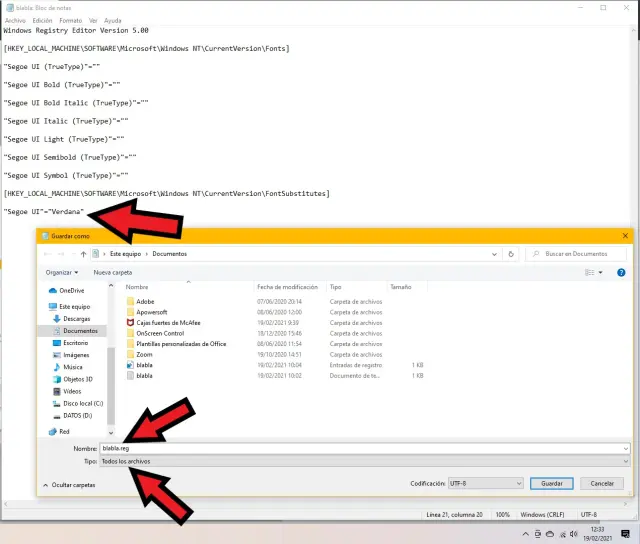This screenshot has height=544, width=640.
Task: Click the Nueva carpeta button
Action: [113, 271]
